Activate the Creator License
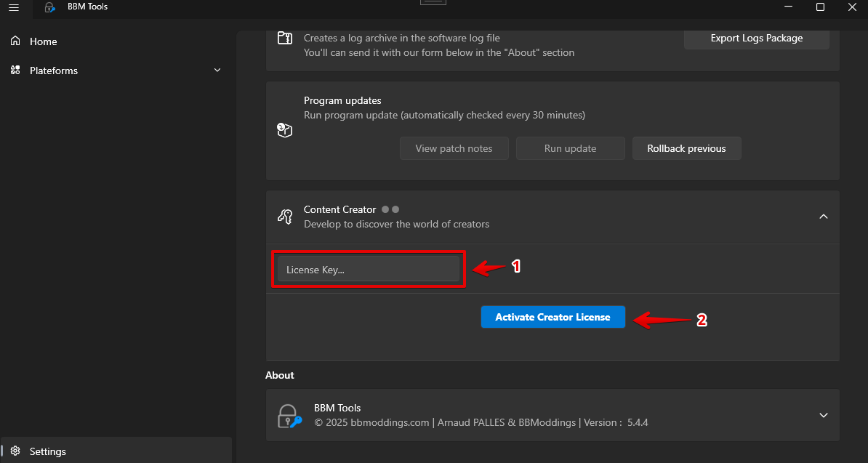The width and height of the screenshot is (868, 463). [552, 317]
